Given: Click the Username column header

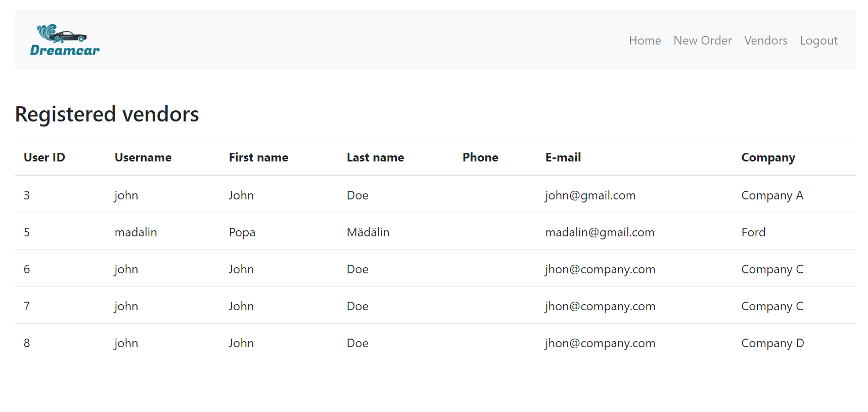Looking at the screenshot, I should (x=143, y=157).
